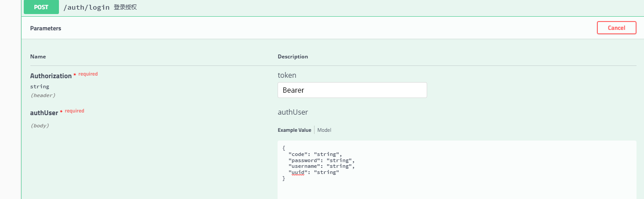Click the (header) location label
644x199 pixels.
click(43, 95)
